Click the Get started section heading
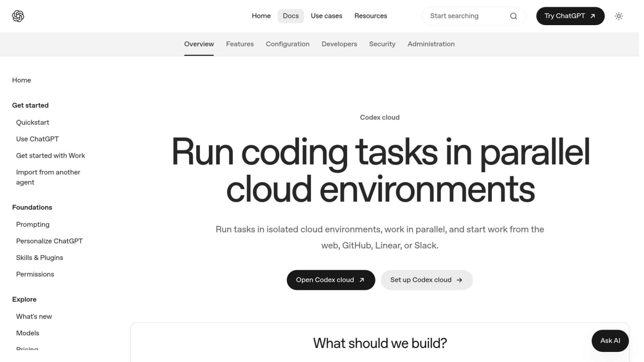Screen dimensions: 644x362 tap(30, 105)
